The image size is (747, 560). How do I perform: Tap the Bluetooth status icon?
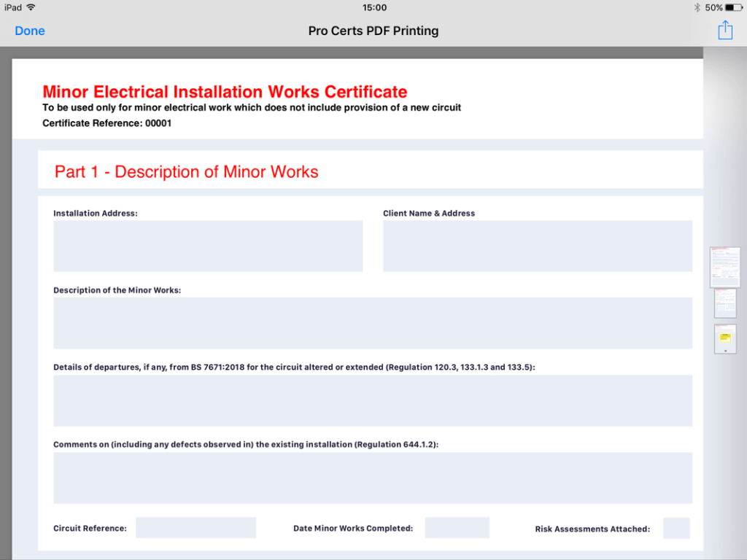click(697, 7)
